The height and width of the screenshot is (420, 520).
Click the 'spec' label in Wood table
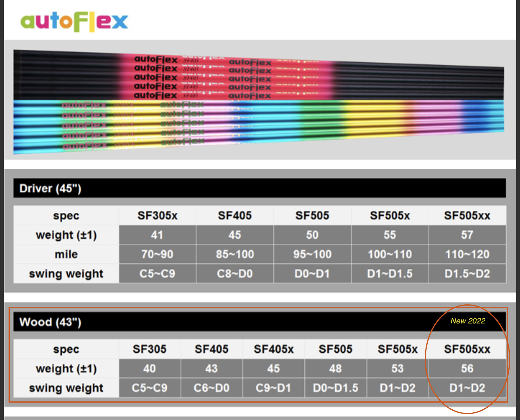point(66,349)
